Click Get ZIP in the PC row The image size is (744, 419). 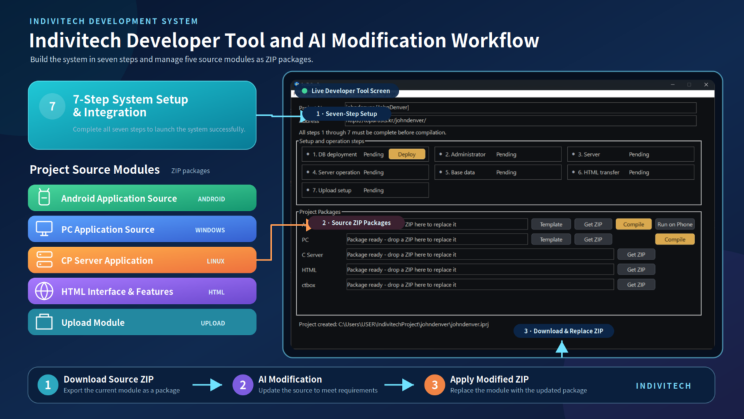click(593, 239)
